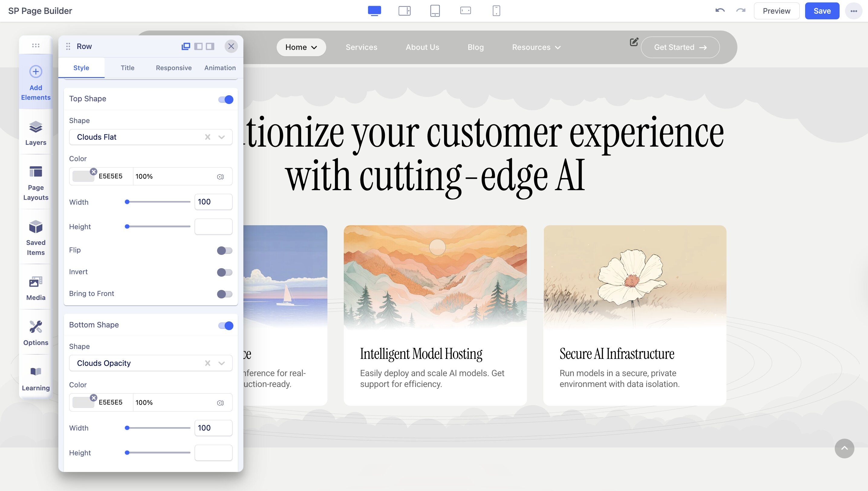
Task: Disable the Top Shape toggle
Action: coord(226,99)
